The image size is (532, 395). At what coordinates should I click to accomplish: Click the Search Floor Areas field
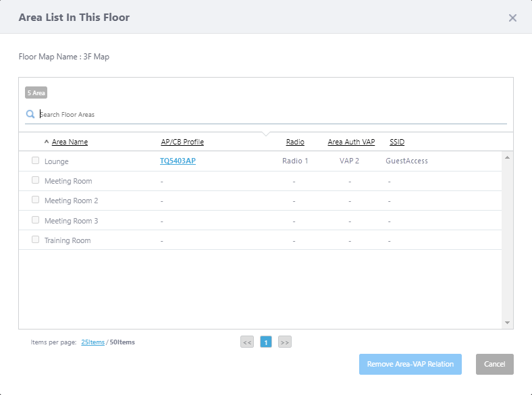270,114
